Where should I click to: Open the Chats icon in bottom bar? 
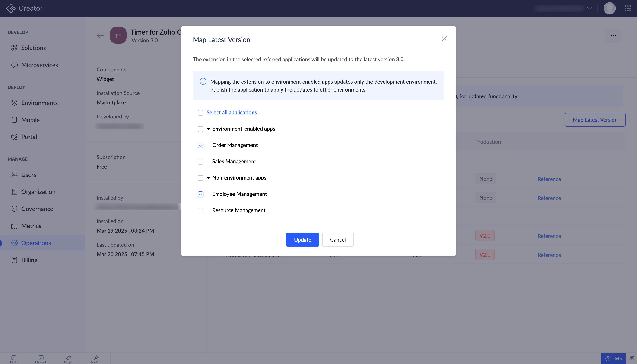click(x=14, y=359)
